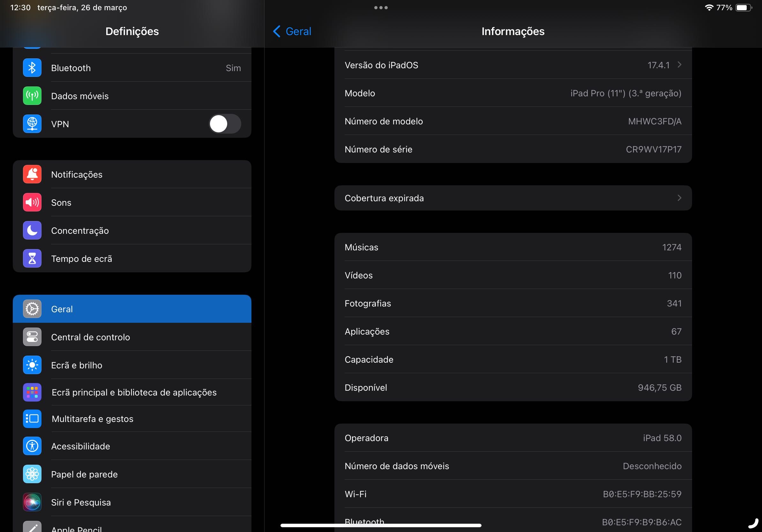Viewport: 762px width, 532px height.
Task: Tap Operadora value iPad 58.0
Action: [x=662, y=438]
